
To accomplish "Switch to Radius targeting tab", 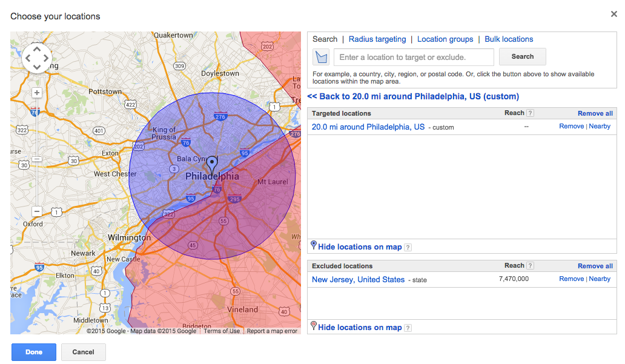I will pos(377,39).
